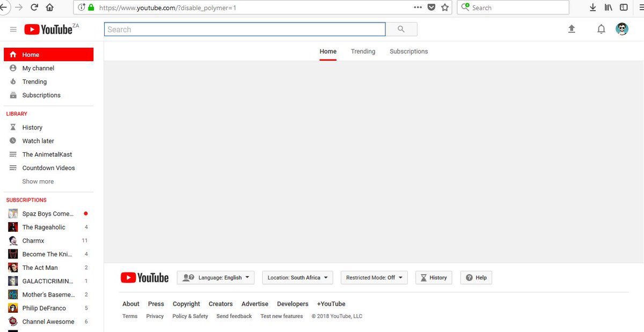Open Become The Knight channel row
644x332 pixels.
click(x=49, y=254)
